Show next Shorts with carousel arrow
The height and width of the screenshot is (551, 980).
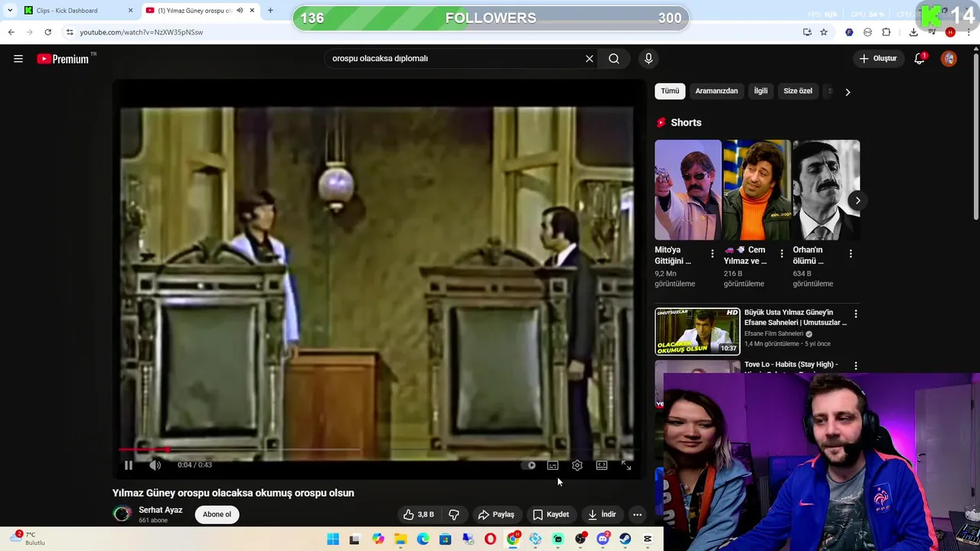coord(857,201)
